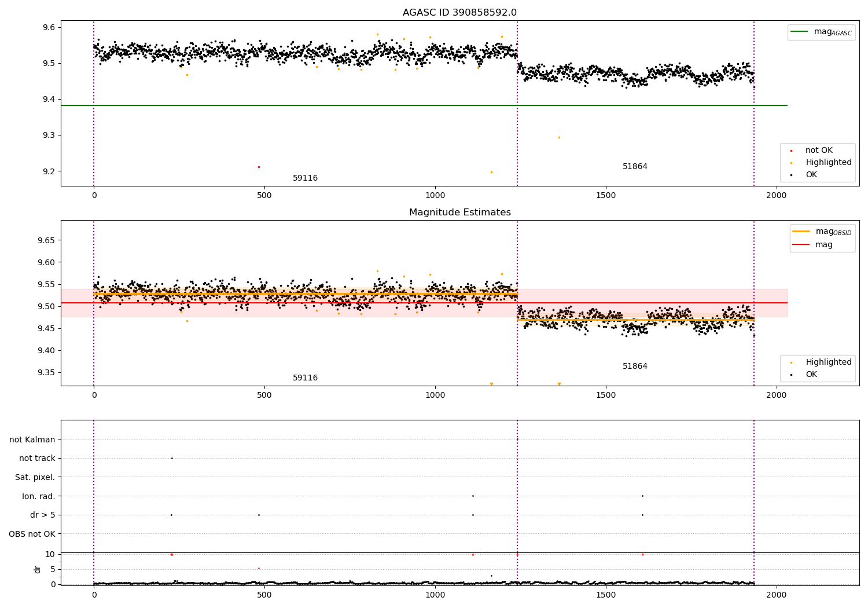Click the "not track" axis label
Image resolution: width=868 pixels, height=608 pixels.
click(x=37, y=459)
